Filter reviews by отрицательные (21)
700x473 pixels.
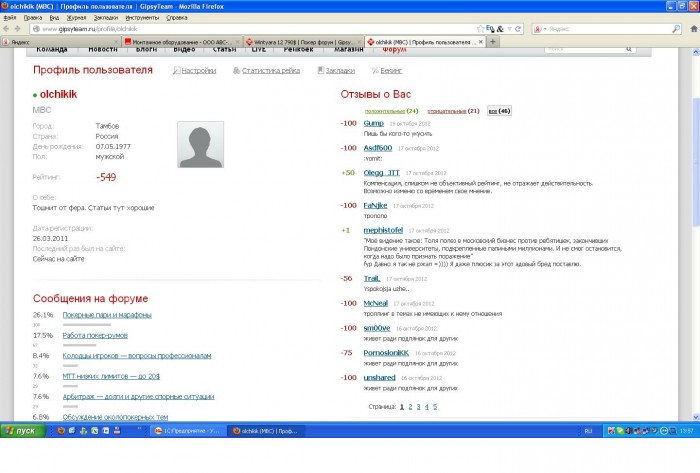coord(453,111)
